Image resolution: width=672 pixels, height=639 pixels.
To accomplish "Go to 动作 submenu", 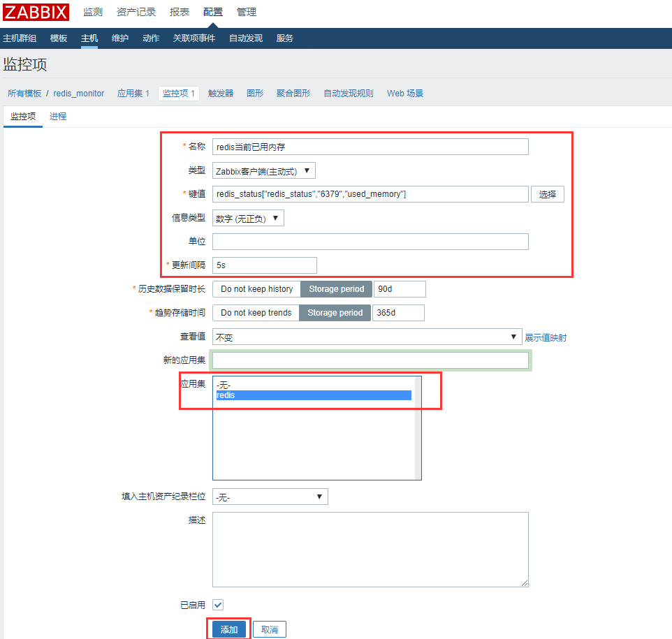I will coord(151,38).
